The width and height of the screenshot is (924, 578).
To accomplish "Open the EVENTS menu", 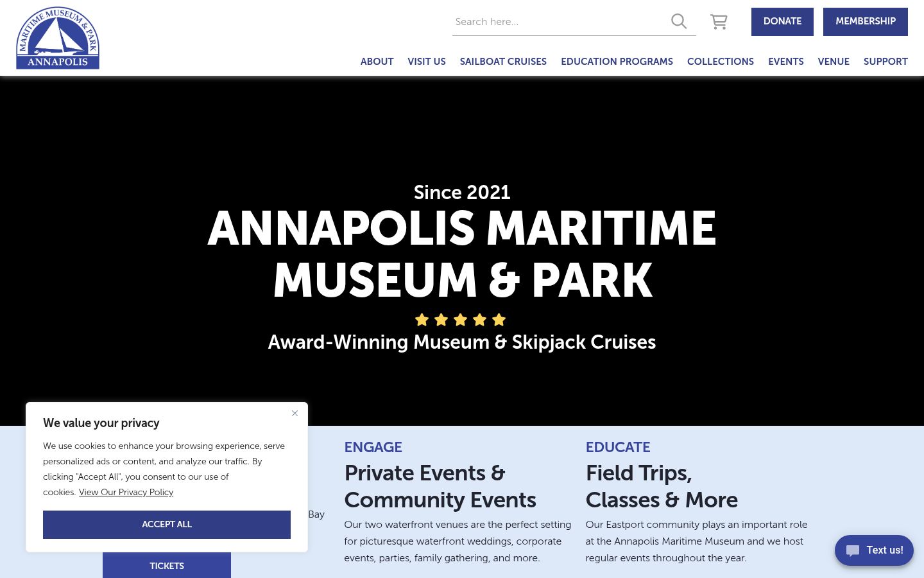I will click(786, 62).
